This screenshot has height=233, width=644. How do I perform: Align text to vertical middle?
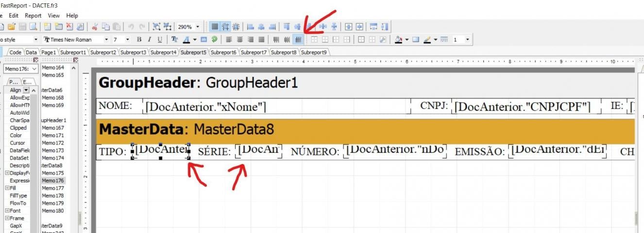[287, 39]
